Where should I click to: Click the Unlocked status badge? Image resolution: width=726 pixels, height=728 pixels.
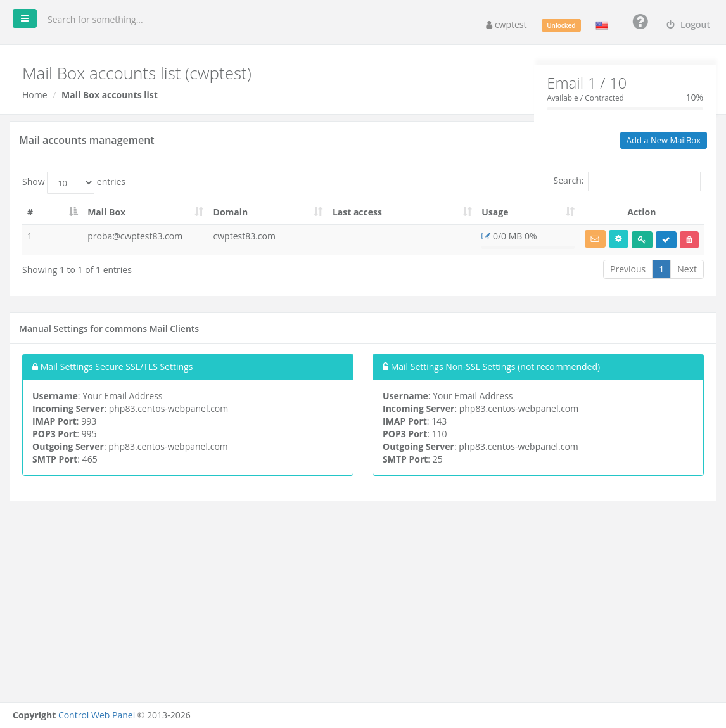[561, 25]
